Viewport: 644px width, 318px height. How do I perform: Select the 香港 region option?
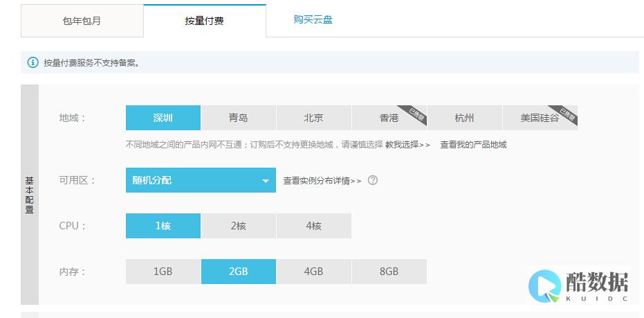(x=389, y=118)
